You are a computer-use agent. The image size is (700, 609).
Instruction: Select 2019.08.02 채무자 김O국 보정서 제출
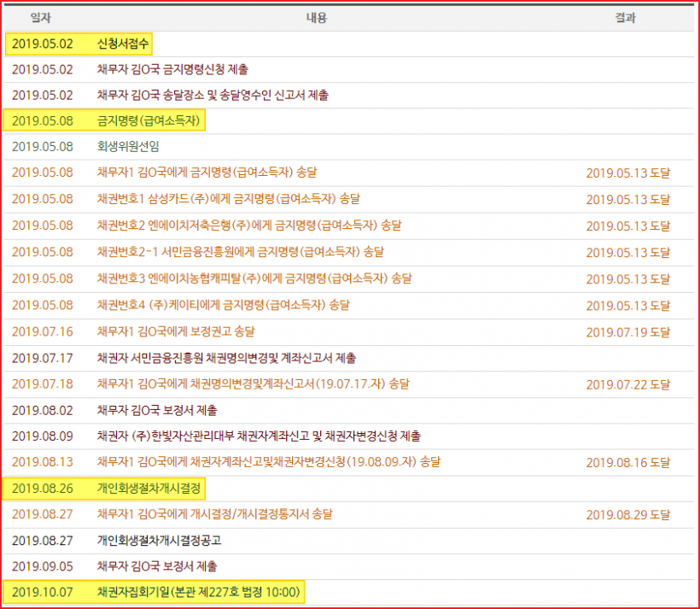click(x=157, y=410)
